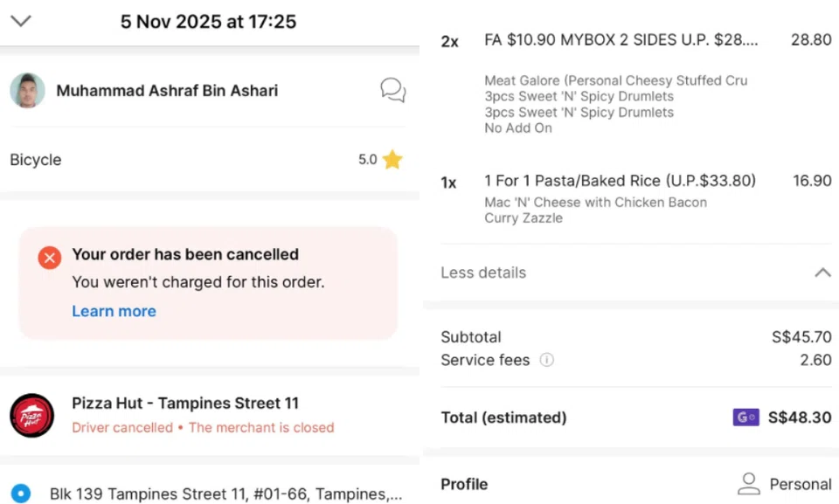Tap the red cancelled order icon
839x504 pixels.
50,258
